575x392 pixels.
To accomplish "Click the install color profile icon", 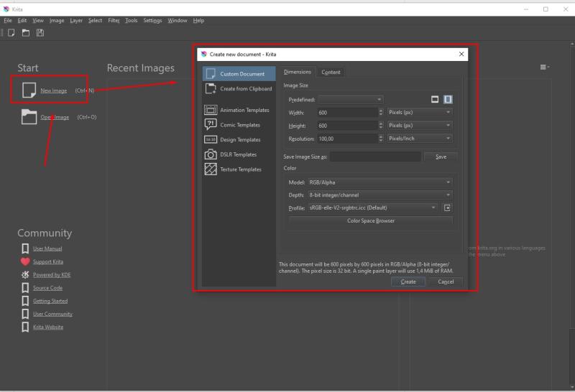I will click(x=447, y=207).
